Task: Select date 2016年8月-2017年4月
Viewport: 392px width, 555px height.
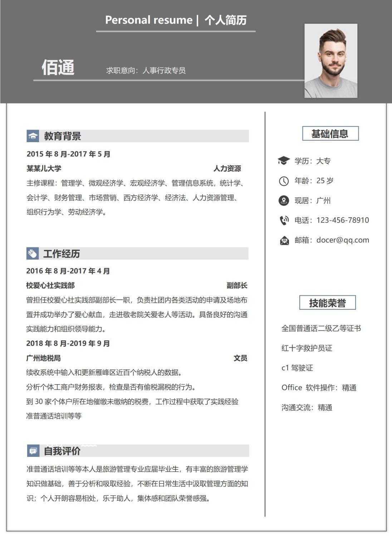Action: [68, 271]
